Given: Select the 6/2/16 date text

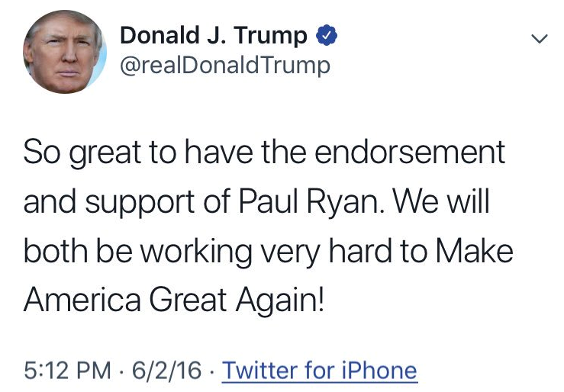Looking at the screenshot, I should [x=165, y=371].
